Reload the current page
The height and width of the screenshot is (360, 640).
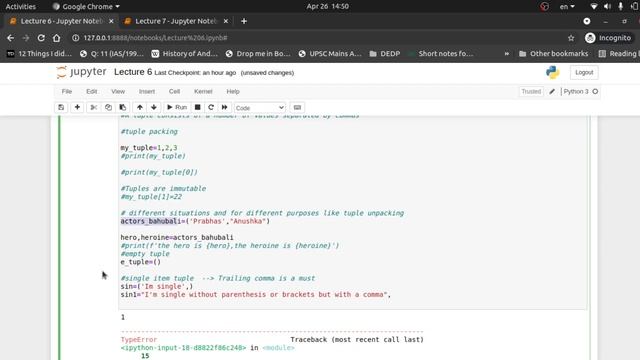tap(41, 38)
